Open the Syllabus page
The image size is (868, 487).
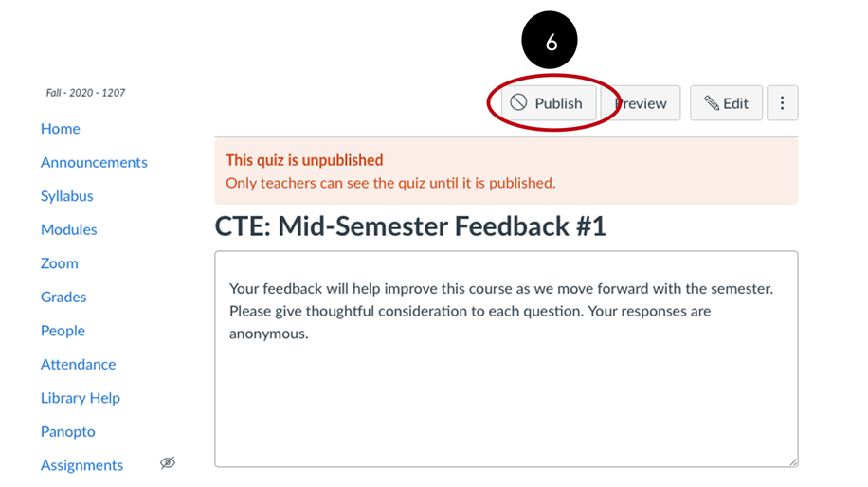(x=66, y=196)
